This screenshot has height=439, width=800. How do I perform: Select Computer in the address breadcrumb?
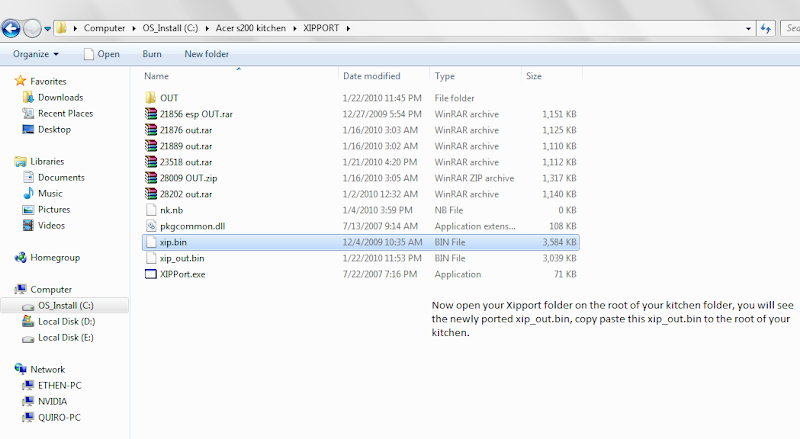click(104, 28)
